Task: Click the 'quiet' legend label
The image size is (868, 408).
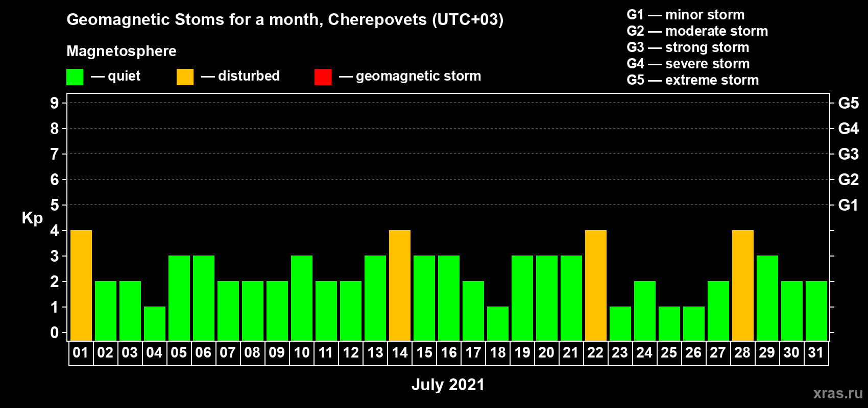Action: point(124,76)
